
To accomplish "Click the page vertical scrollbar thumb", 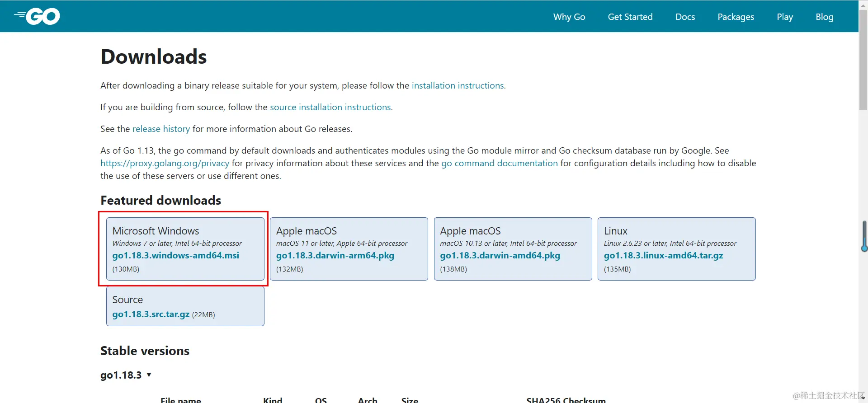I will pos(863,60).
